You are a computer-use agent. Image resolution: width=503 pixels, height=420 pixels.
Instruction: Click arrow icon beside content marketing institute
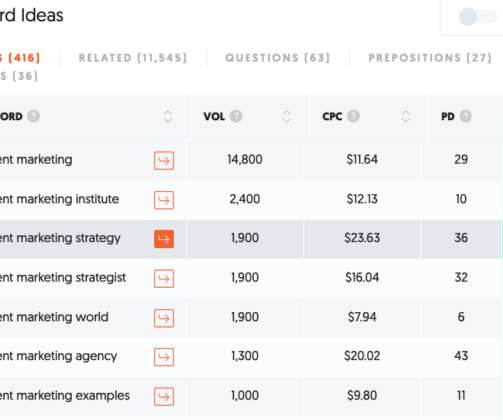[x=164, y=200]
